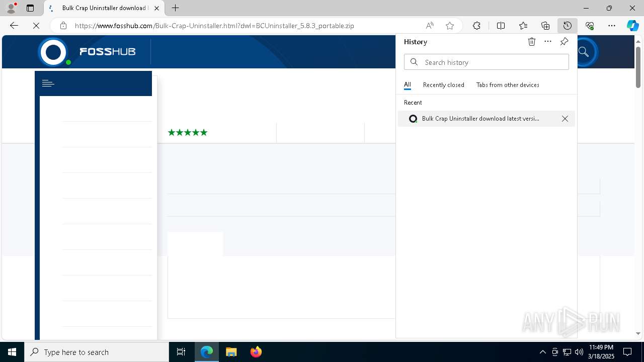Open the Windows Start menu

click(x=12, y=352)
